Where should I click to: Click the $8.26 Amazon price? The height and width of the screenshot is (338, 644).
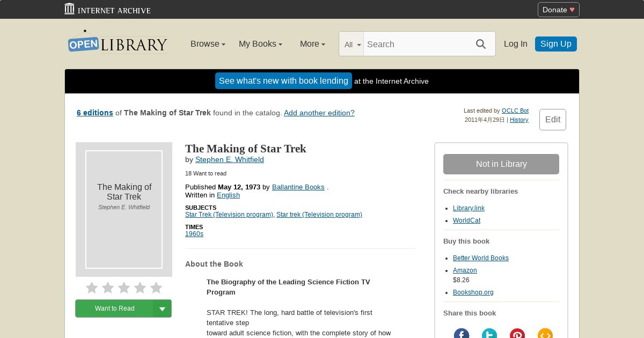coord(461,280)
